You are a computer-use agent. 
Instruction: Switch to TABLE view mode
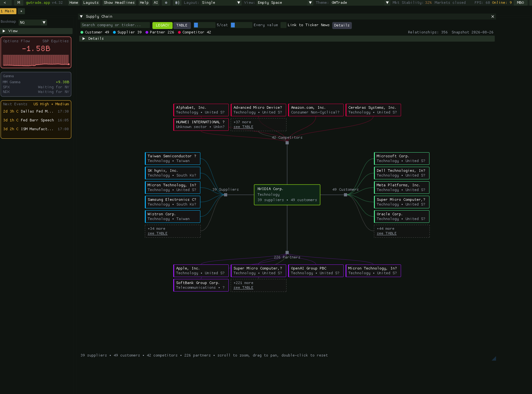point(182,25)
